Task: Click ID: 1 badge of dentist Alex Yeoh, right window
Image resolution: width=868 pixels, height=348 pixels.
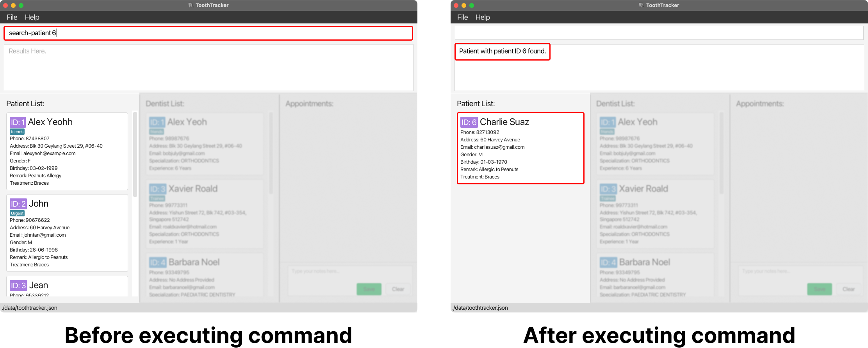Action: (x=608, y=122)
